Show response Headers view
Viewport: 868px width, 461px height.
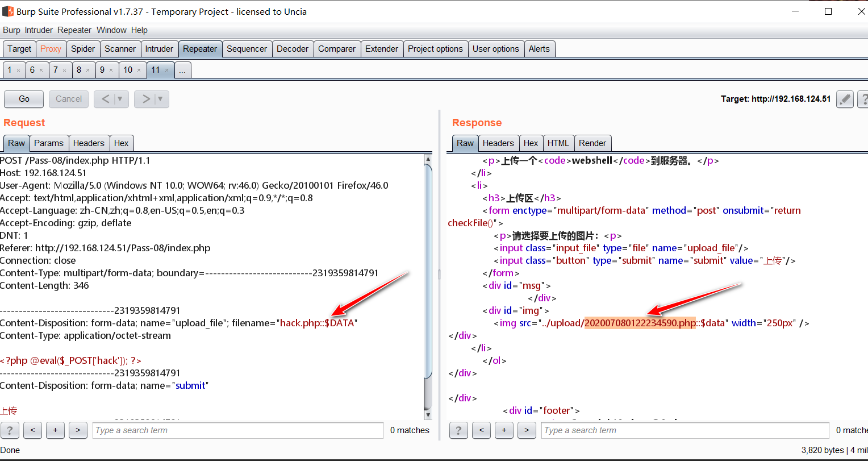[498, 143]
